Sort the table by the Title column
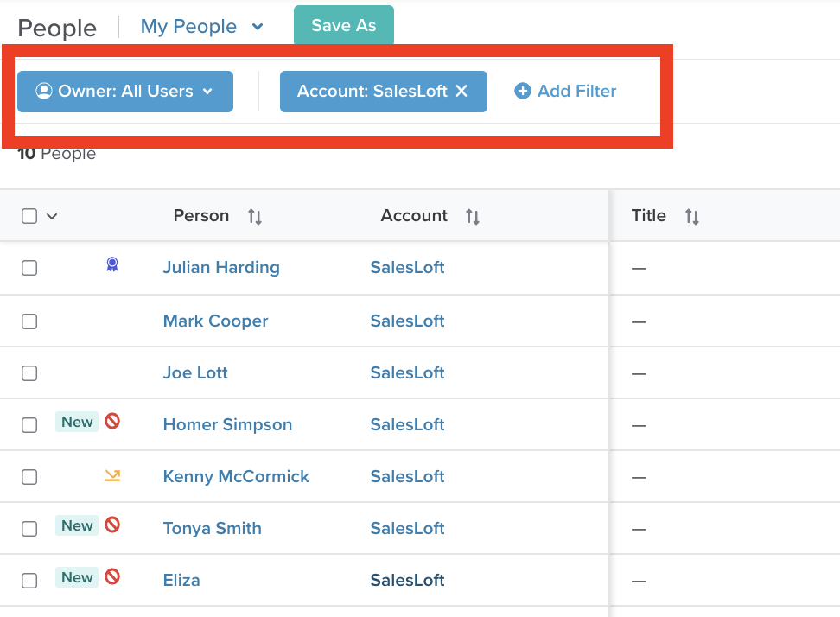Viewport: 840px width, 617px height. 692,216
